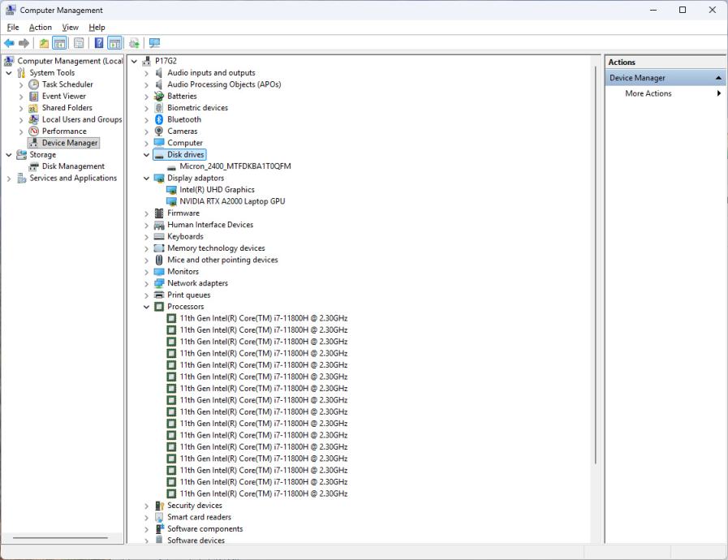Expand the Monitors category
The height and width of the screenshot is (560, 728).
point(146,272)
